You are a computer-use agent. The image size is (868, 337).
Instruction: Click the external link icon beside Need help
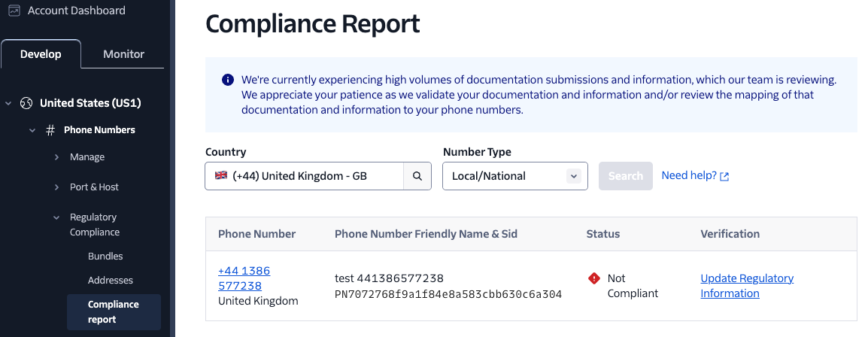[x=724, y=177]
